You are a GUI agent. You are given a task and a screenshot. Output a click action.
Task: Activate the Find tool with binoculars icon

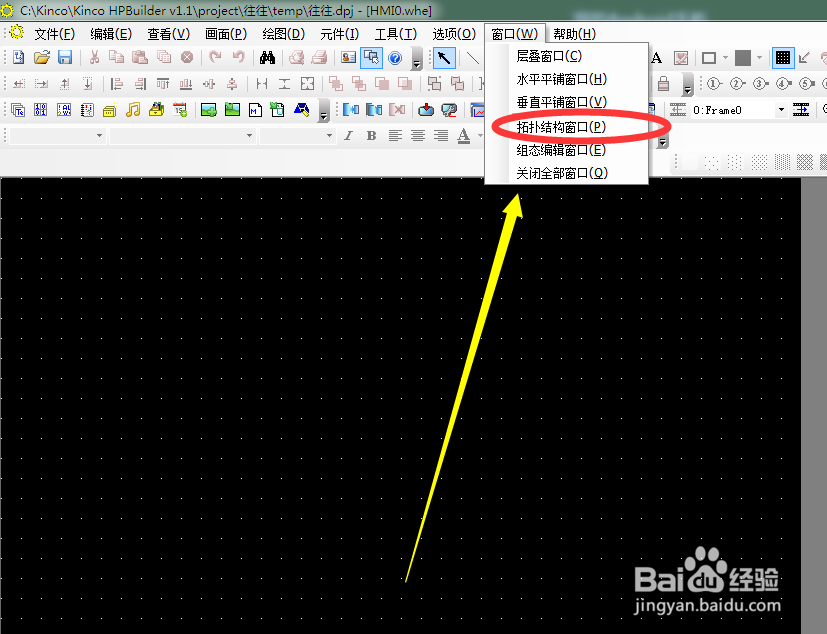pyautogui.click(x=268, y=58)
